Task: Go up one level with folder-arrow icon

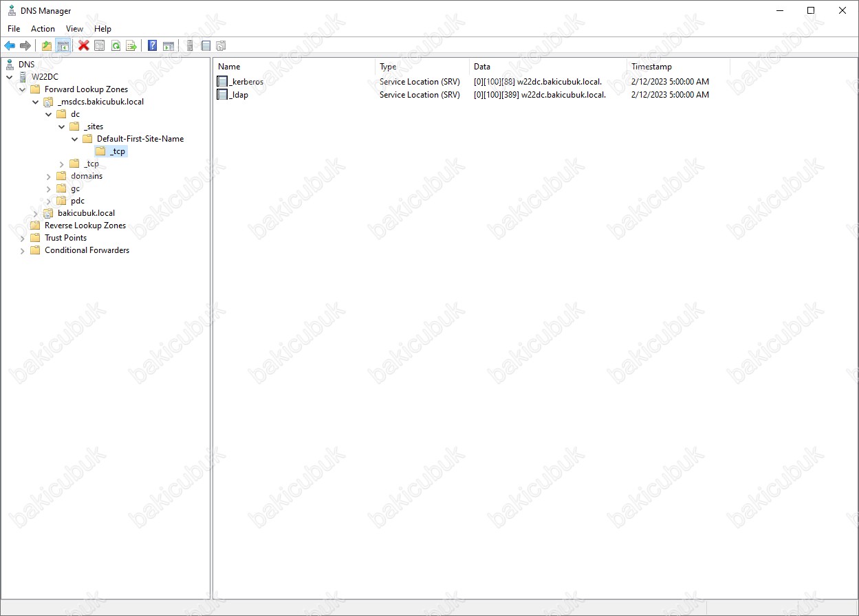Action: tap(47, 46)
